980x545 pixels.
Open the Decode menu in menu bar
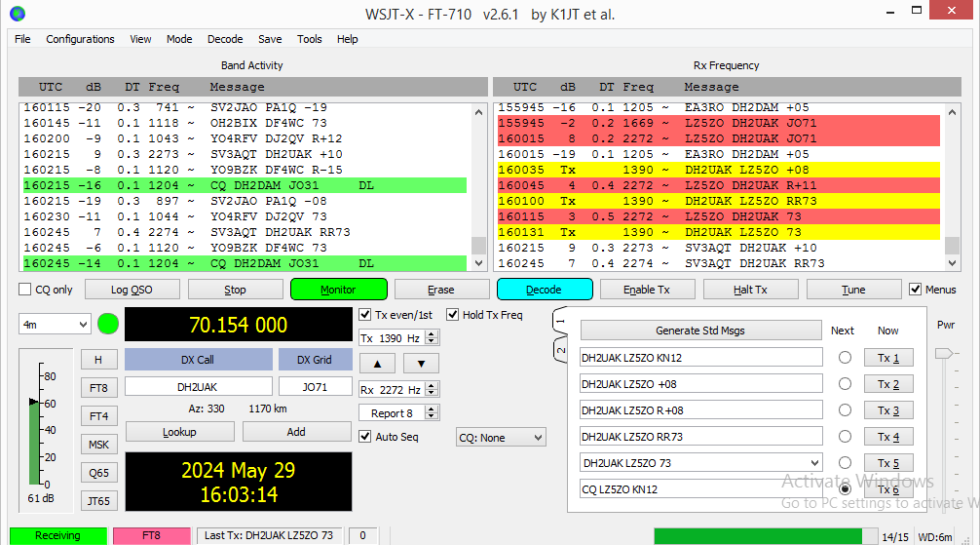(225, 39)
